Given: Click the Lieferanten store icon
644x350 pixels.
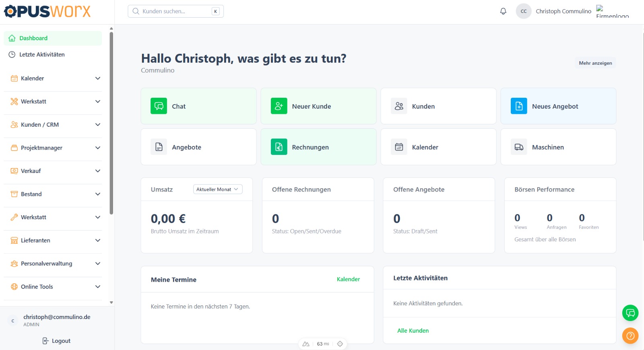Looking at the screenshot, I should coord(14,241).
